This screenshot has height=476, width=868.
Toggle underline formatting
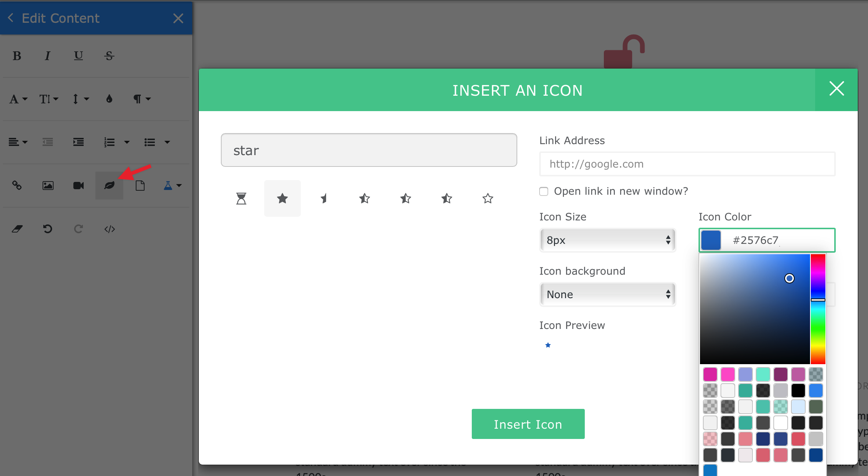tap(78, 56)
